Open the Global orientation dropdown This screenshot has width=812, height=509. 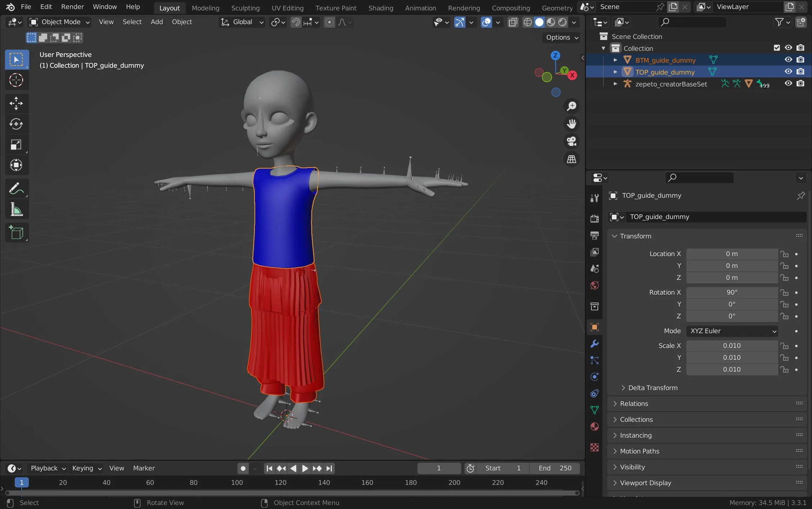pyautogui.click(x=242, y=22)
